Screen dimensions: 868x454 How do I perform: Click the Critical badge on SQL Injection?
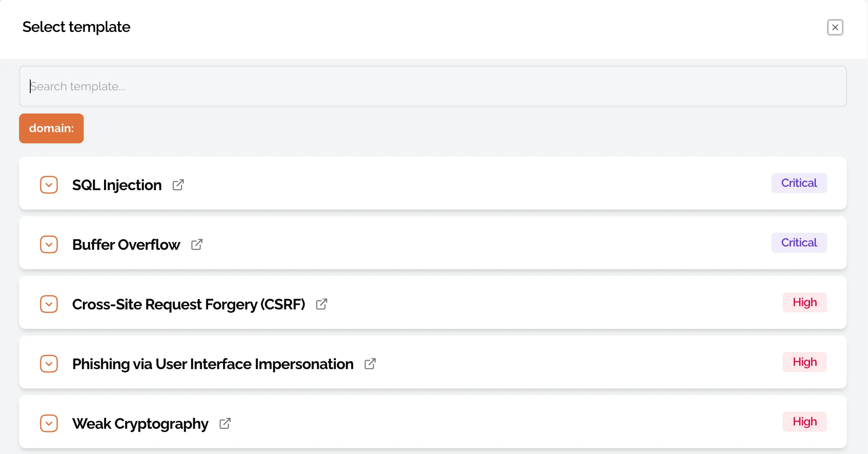coord(799,183)
